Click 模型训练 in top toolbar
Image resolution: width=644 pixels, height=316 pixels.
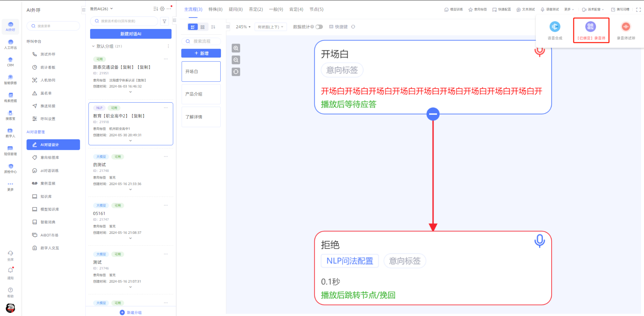coord(453,10)
